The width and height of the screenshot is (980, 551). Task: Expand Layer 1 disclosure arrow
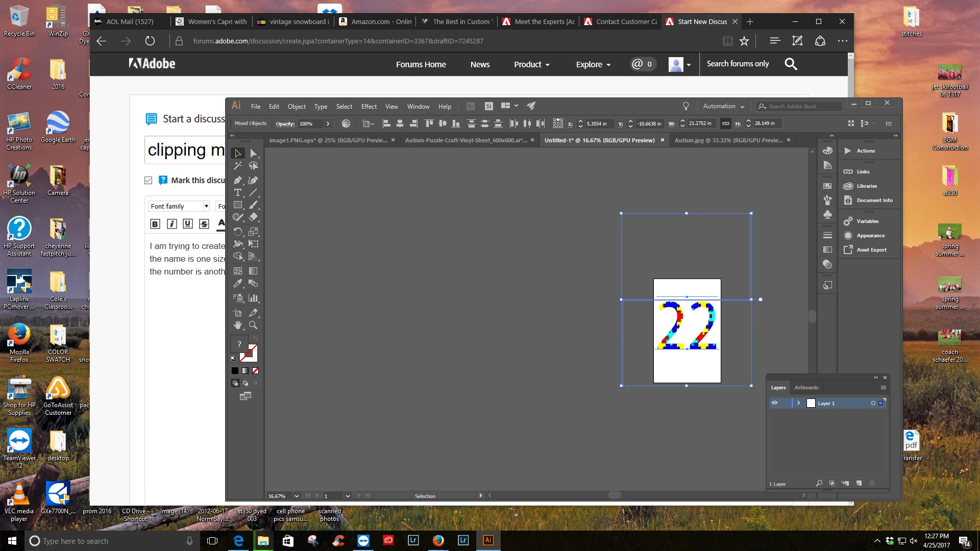pyautogui.click(x=798, y=403)
